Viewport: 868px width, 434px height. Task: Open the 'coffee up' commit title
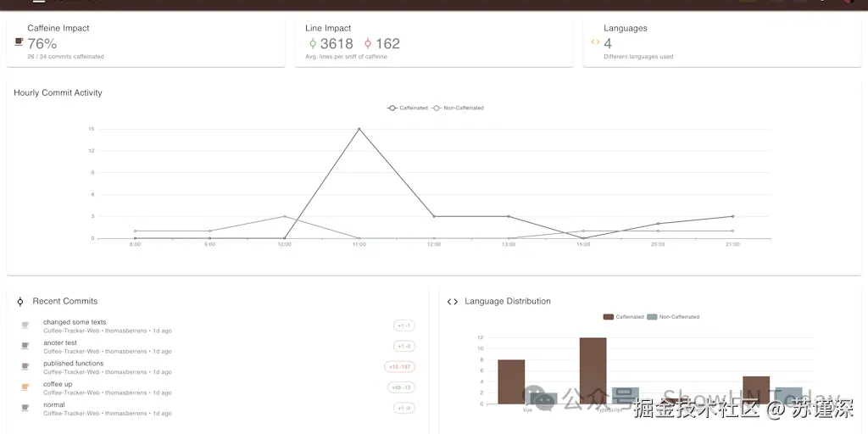(58, 384)
